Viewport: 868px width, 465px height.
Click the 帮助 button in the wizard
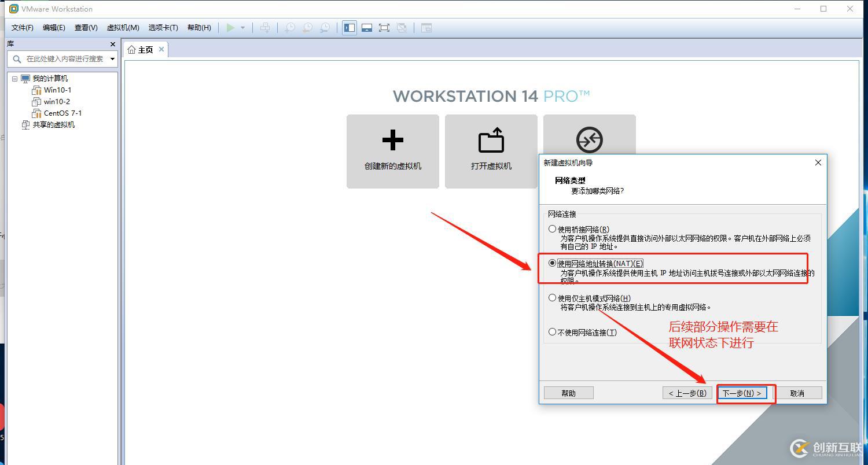coord(569,393)
